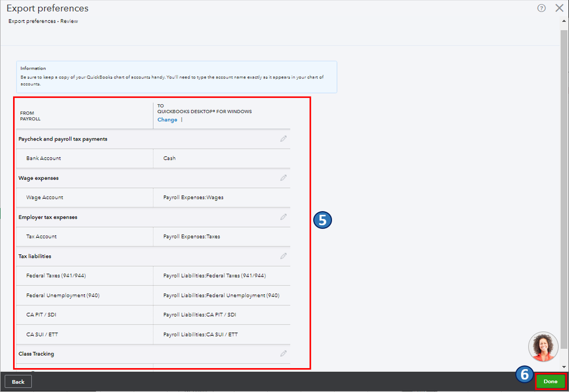Edit Class Tracking with pencil icon

(283, 353)
